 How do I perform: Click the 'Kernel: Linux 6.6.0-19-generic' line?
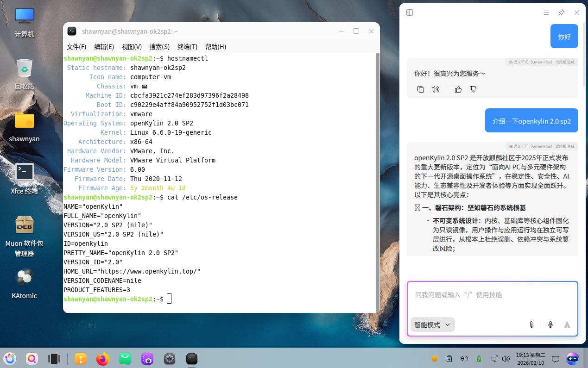[x=156, y=132]
